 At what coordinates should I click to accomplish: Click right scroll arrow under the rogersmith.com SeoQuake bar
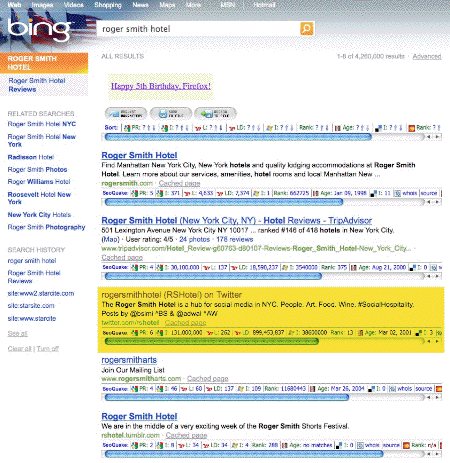click(x=437, y=202)
